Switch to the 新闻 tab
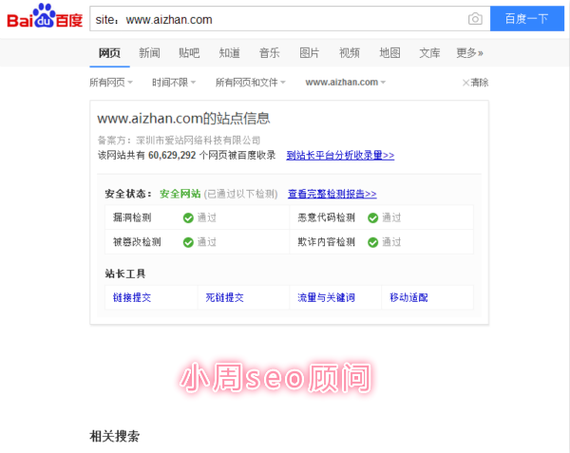The image size is (570, 453). tap(149, 53)
